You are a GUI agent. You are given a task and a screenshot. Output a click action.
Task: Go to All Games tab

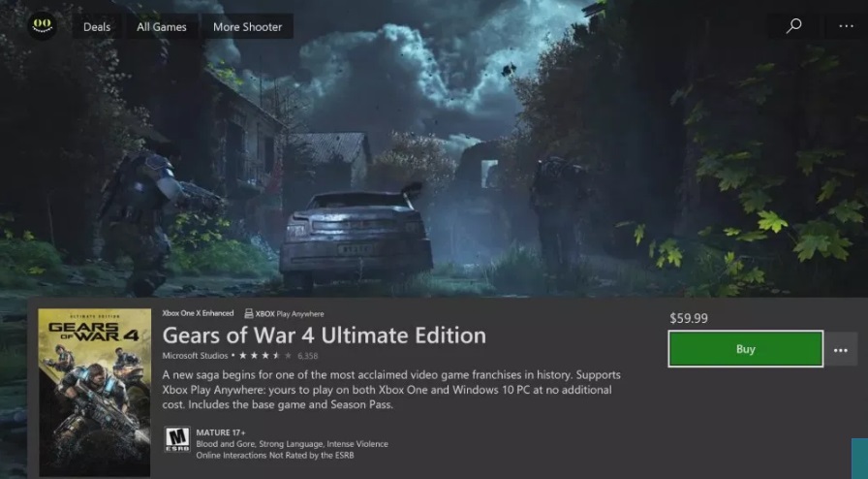pyautogui.click(x=161, y=26)
